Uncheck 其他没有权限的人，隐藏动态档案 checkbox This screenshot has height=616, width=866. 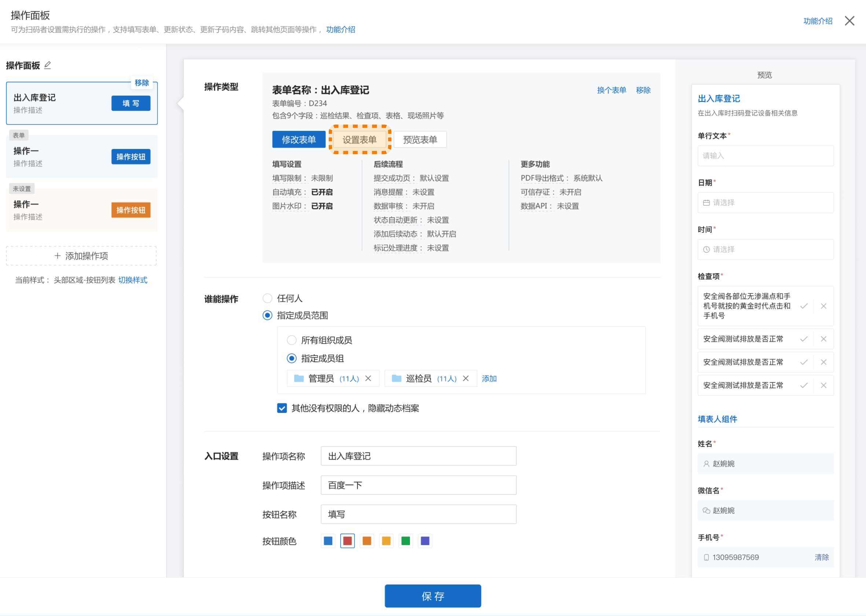point(282,408)
